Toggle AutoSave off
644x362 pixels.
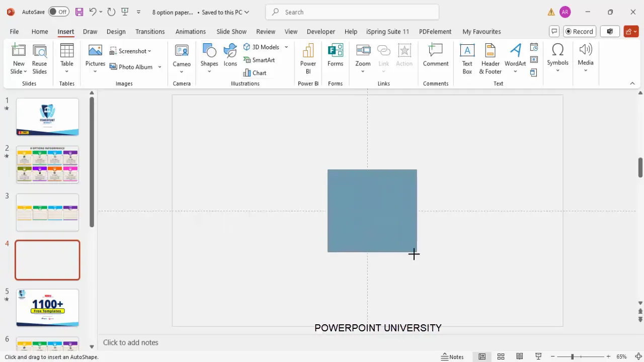(59, 12)
